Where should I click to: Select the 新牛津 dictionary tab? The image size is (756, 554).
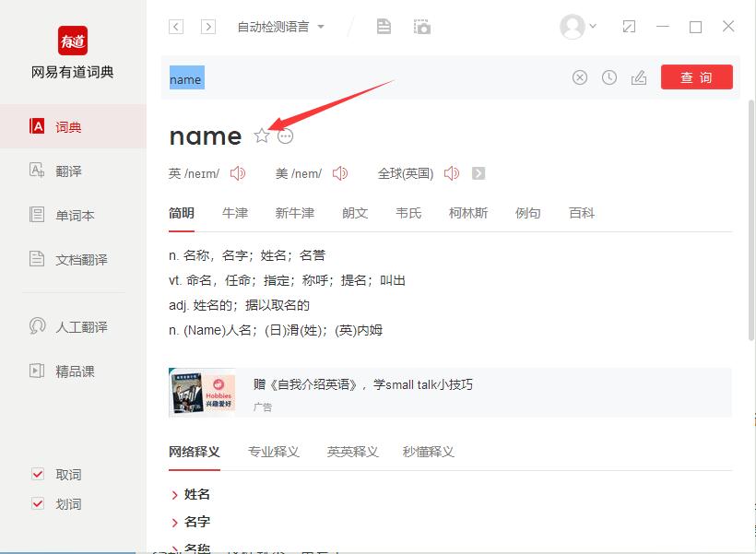pyautogui.click(x=295, y=213)
